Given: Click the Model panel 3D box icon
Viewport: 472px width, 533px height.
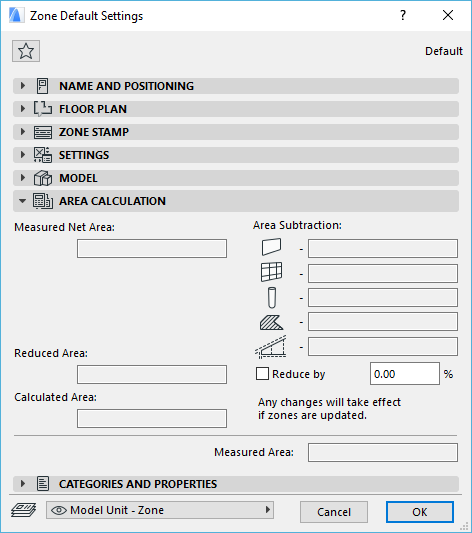Looking at the screenshot, I should click(x=43, y=178).
